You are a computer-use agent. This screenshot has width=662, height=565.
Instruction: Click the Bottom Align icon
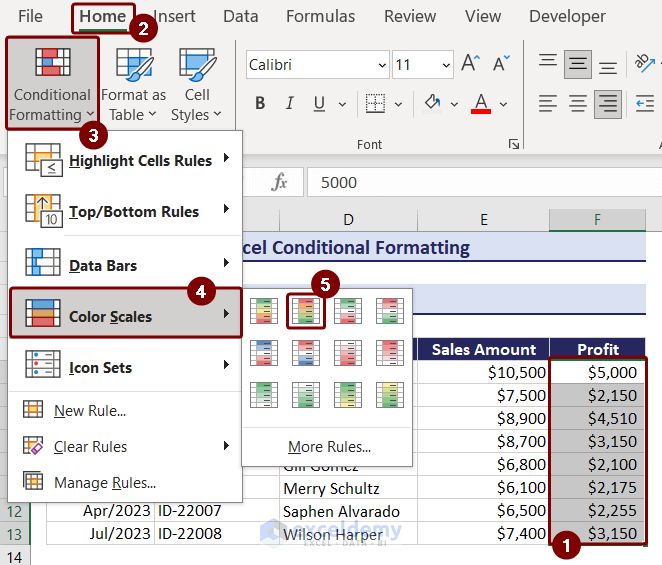pos(608,67)
